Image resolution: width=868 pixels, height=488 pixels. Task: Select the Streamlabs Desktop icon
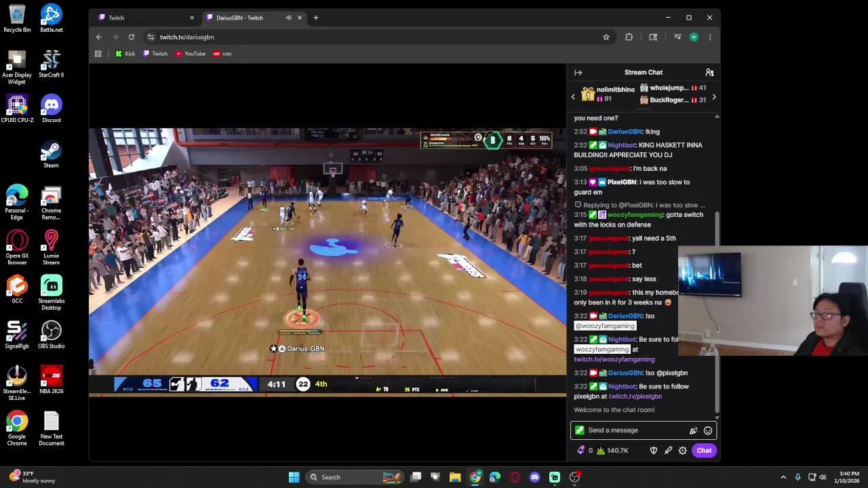(51, 293)
